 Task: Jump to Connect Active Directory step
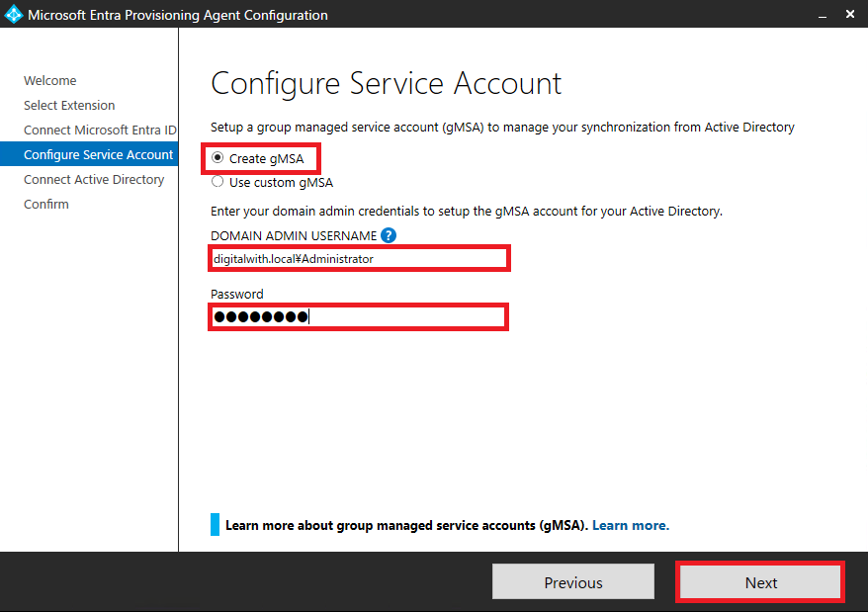click(94, 180)
